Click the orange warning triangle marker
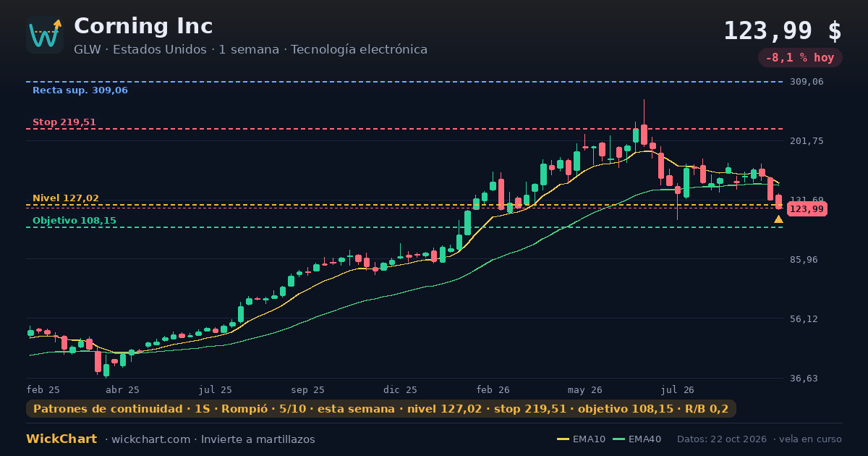Screen dimensions: 868x456 click(x=778, y=219)
